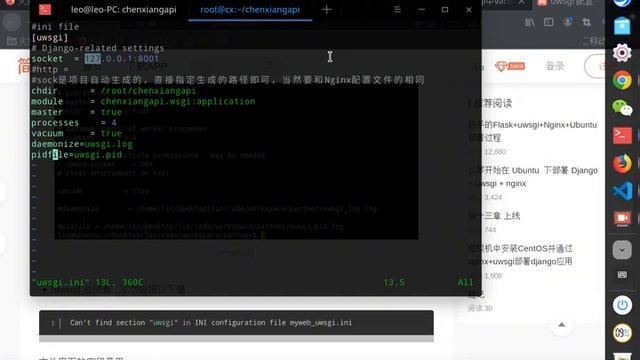Open the App Store icon in the dock

pyautogui.click(x=622, y=27)
